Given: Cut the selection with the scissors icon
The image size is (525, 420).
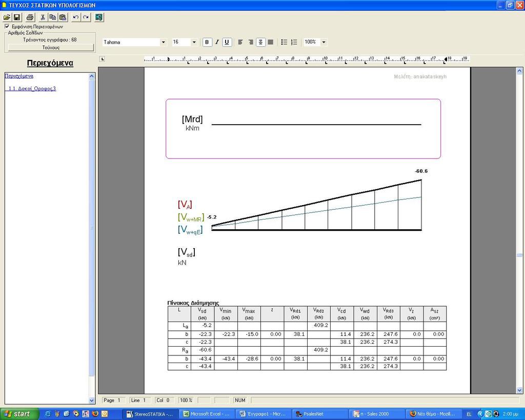Looking at the screenshot, I should [x=43, y=17].
